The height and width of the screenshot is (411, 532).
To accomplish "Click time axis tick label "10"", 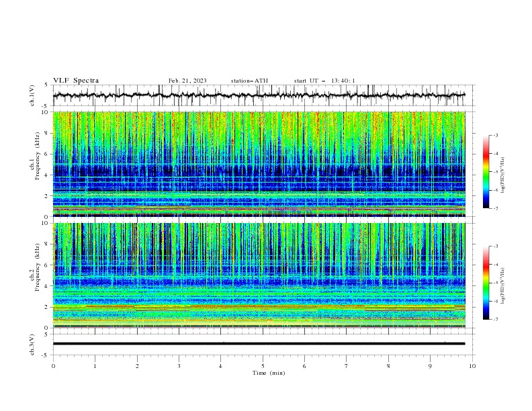I will pos(472,366).
